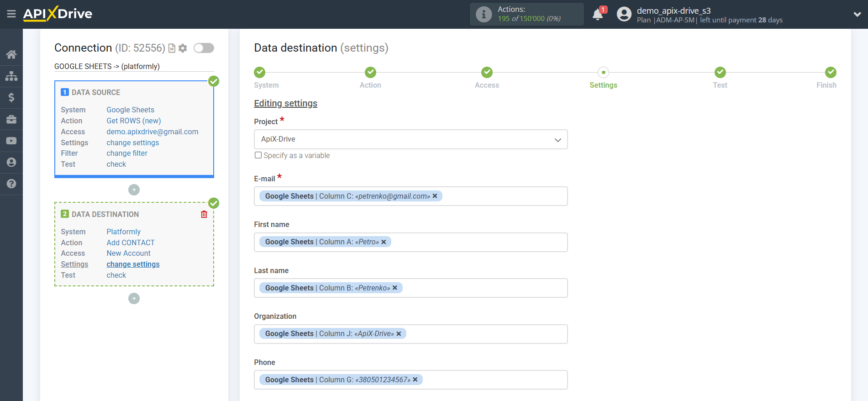This screenshot has width=868, height=401.
Task: Open the hamburger menu
Action: click(x=11, y=14)
